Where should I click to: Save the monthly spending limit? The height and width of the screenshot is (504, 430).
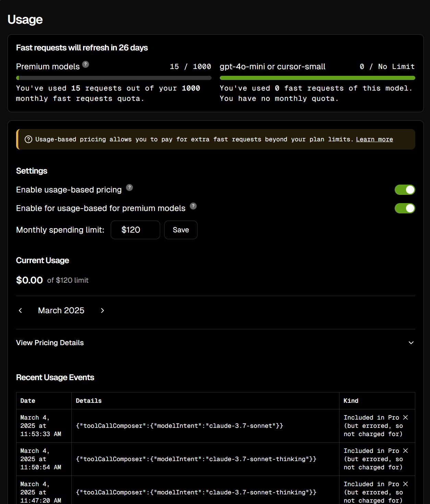pos(181,230)
